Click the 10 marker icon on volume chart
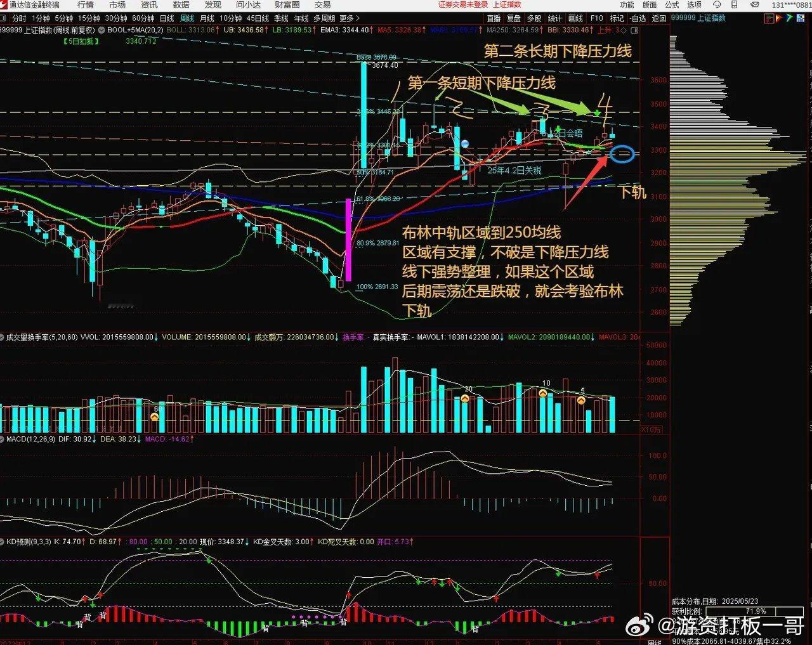The height and width of the screenshot is (645, 812). click(543, 393)
